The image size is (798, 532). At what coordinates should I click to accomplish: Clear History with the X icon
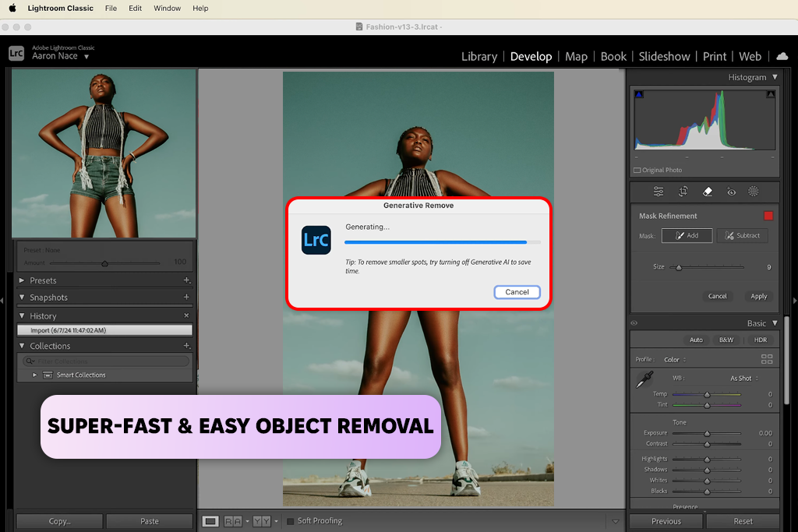pyautogui.click(x=186, y=315)
